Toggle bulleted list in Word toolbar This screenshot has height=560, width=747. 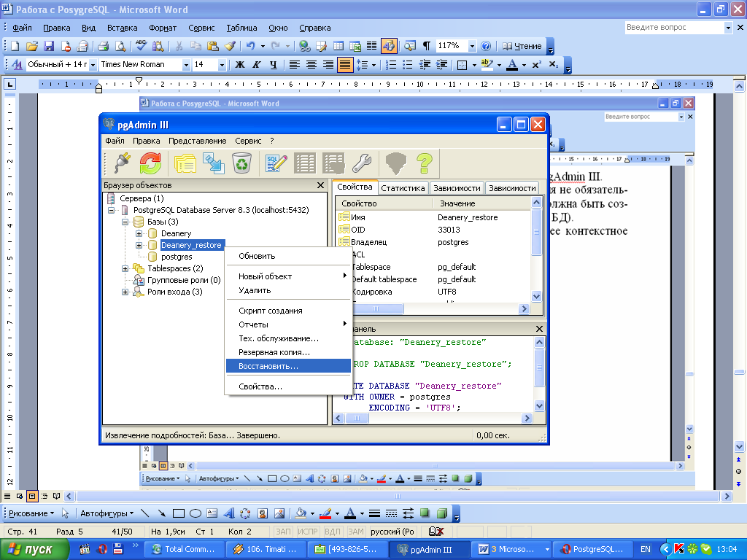pos(407,64)
